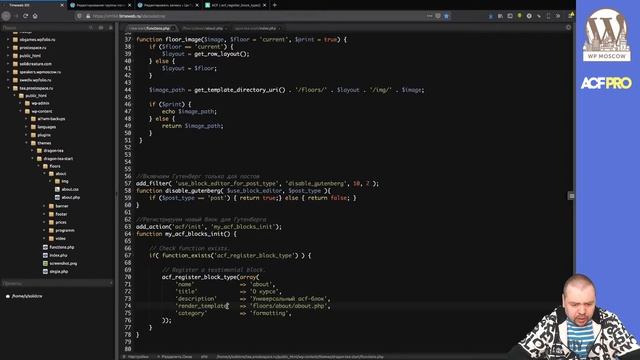This screenshot has width=640, height=360.
Task: Switch to the ACF acf_register_block_type browser tab
Action: click(x=236, y=5)
